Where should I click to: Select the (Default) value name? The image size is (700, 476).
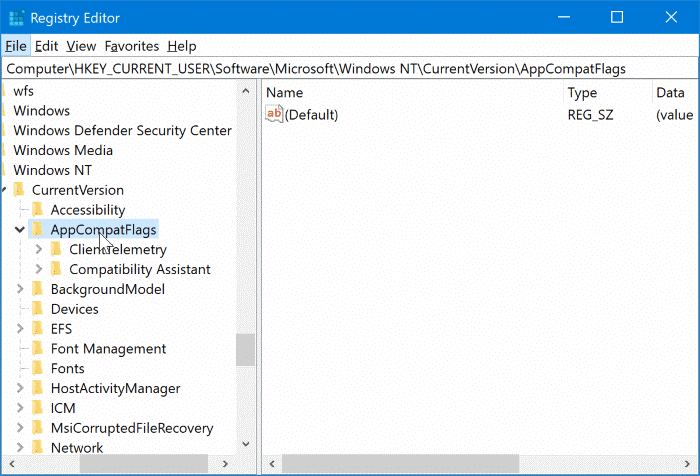(x=311, y=115)
